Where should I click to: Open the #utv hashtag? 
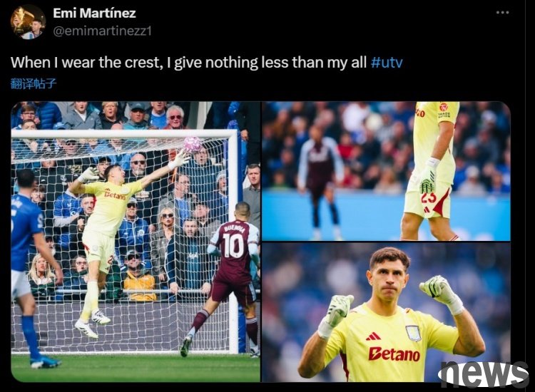387,63
